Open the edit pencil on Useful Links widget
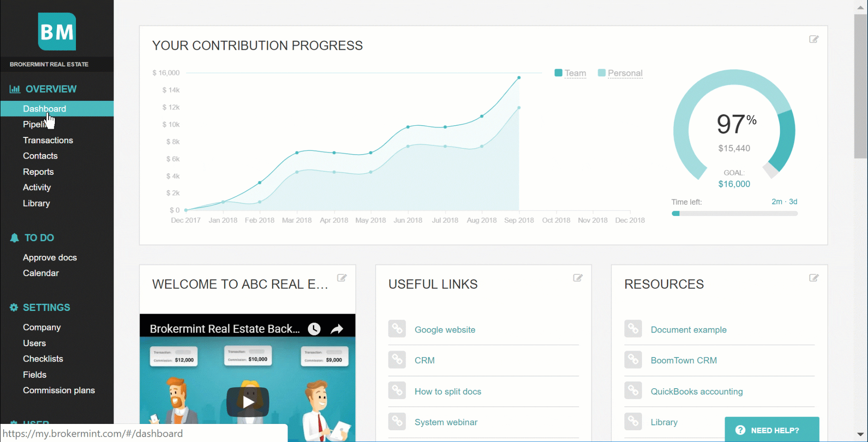Image resolution: width=868 pixels, height=442 pixels. click(578, 277)
